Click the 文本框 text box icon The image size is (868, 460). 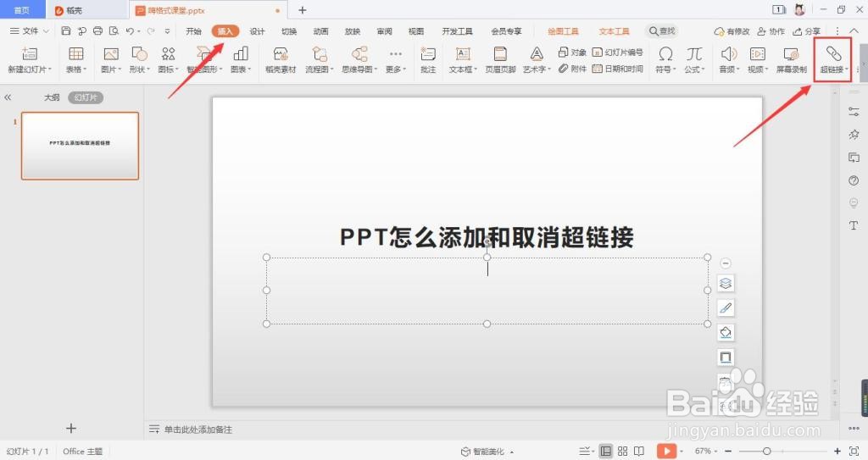pos(463,53)
